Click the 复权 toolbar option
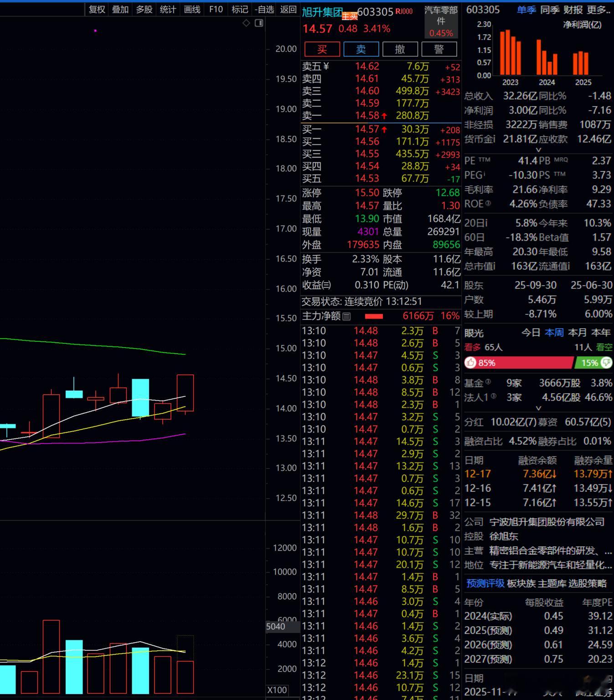 coord(97,10)
